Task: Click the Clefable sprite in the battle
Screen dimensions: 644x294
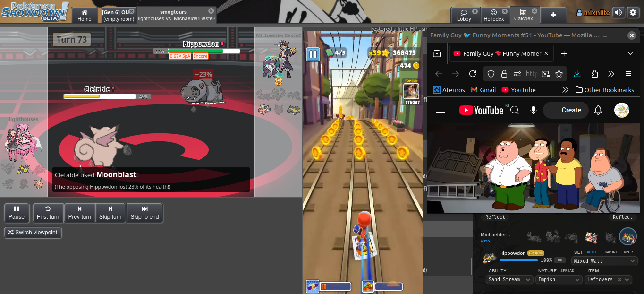Action: click(x=99, y=145)
